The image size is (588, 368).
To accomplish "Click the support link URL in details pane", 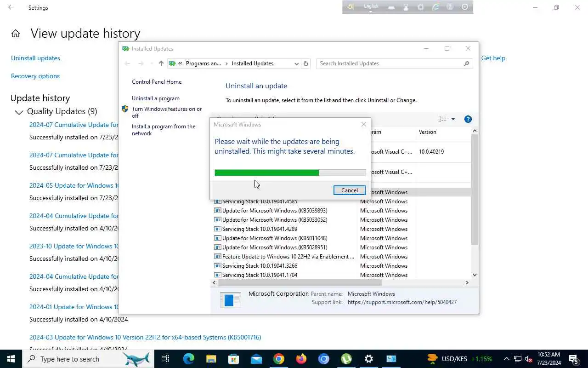I will click(x=402, y=302).
